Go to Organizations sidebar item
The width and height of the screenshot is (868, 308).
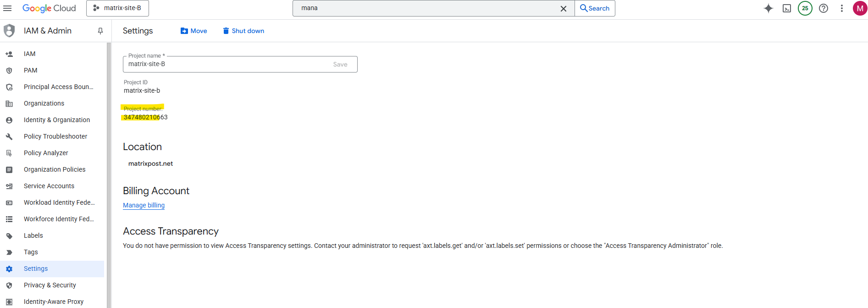coord(52,103)
